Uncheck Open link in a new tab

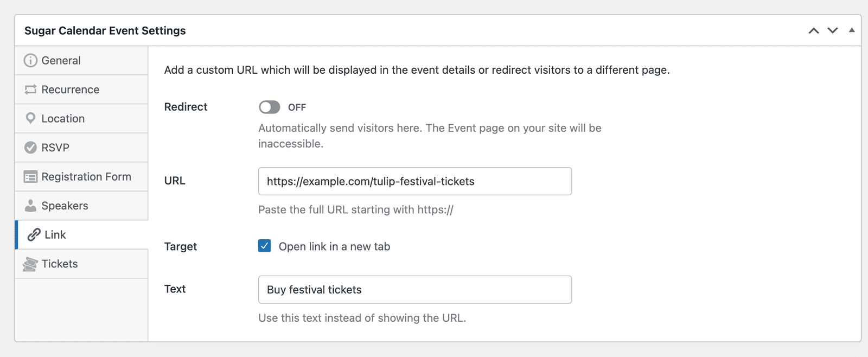265,246
